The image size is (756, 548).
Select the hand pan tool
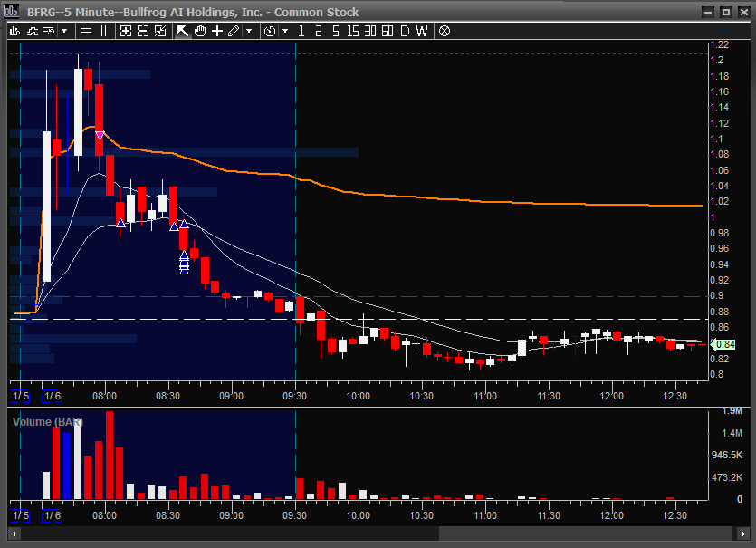click(x=199, y=32)
